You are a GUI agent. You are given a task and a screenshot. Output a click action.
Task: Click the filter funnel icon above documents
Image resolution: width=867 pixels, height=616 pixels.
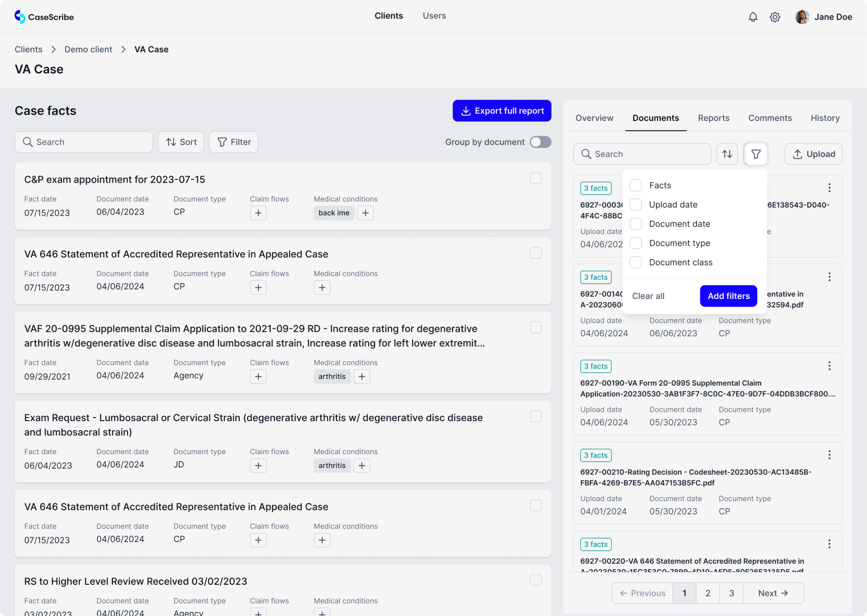pos(756,154)
